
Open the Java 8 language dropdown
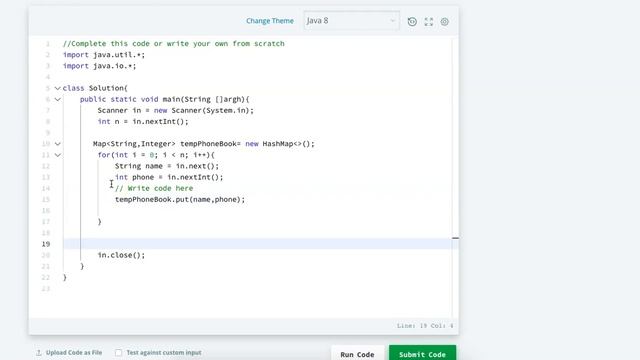[x=351, y=20]
